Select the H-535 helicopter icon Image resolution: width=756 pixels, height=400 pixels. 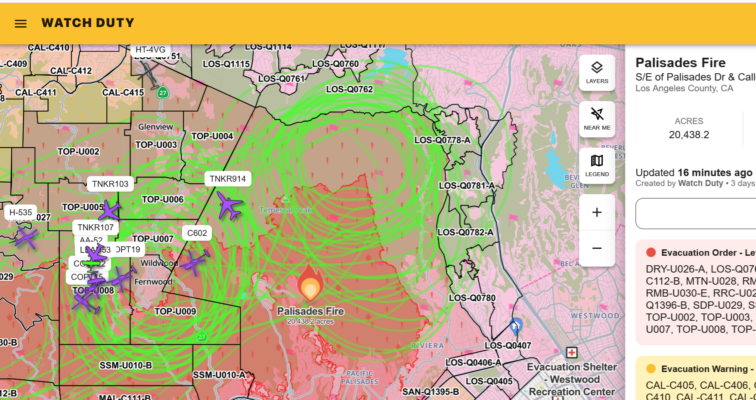[24, 238]
